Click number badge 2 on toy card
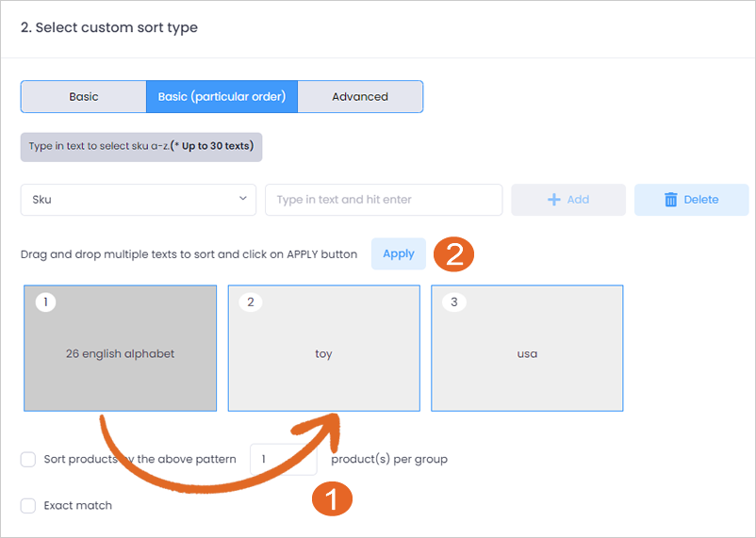The height and width of the screenshot is (538, 756). [x=250, y=302]
